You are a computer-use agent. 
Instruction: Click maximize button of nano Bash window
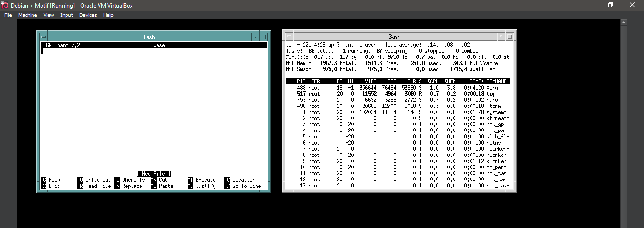264,37
